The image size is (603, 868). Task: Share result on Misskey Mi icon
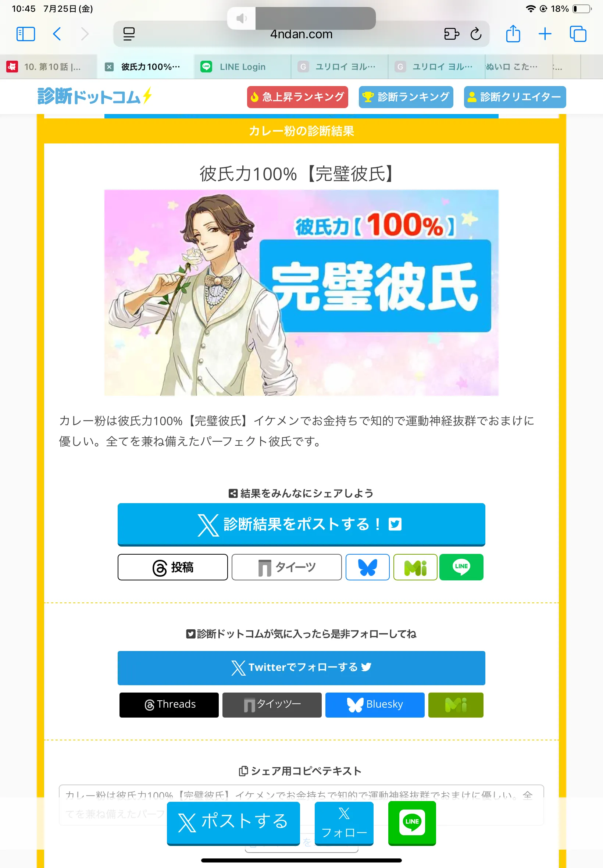pos(415,567)
